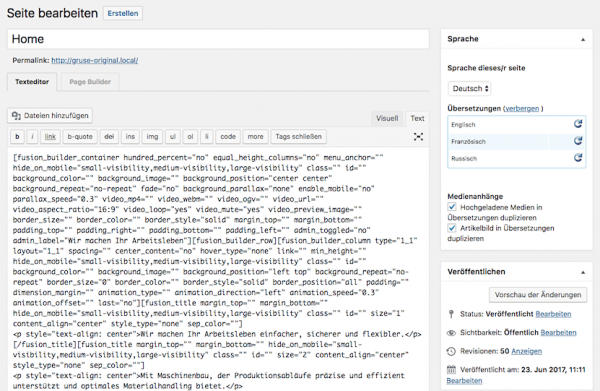600x391 pixels.
Task: Switch to the Visuell editor tab
Action: coord(387,118)
